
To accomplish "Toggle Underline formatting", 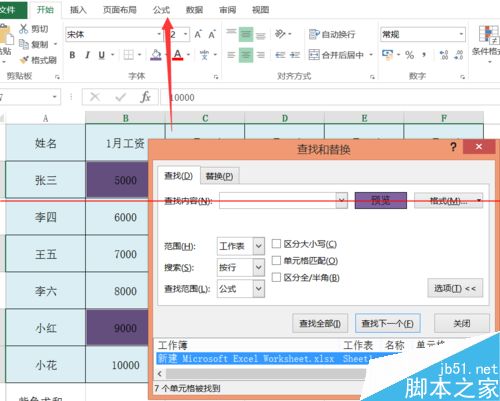I will pyautogui.click(x=102, y=55).
